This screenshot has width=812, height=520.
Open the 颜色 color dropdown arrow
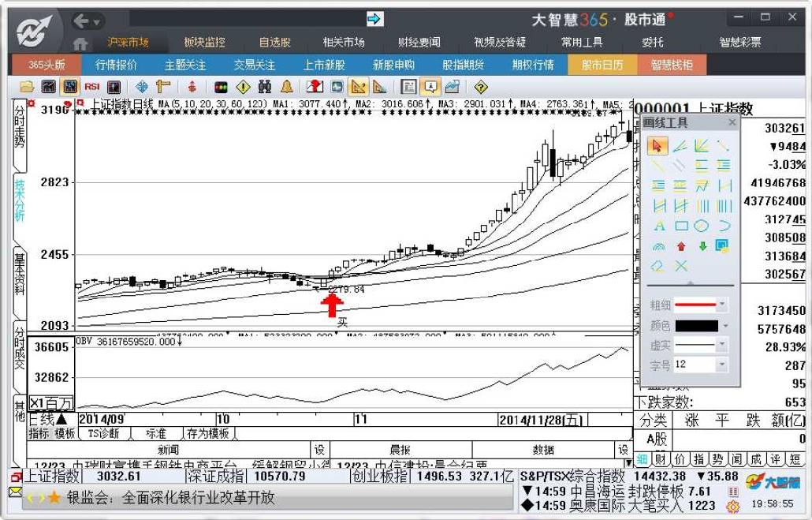(725, 326)
